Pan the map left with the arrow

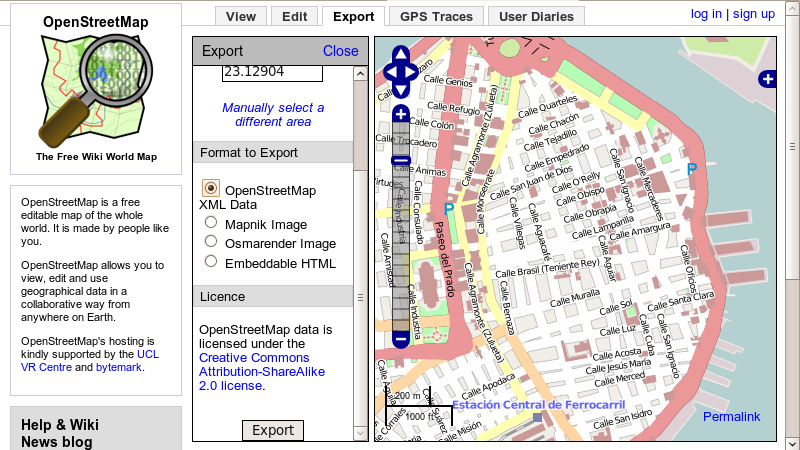tap(390, 72)
